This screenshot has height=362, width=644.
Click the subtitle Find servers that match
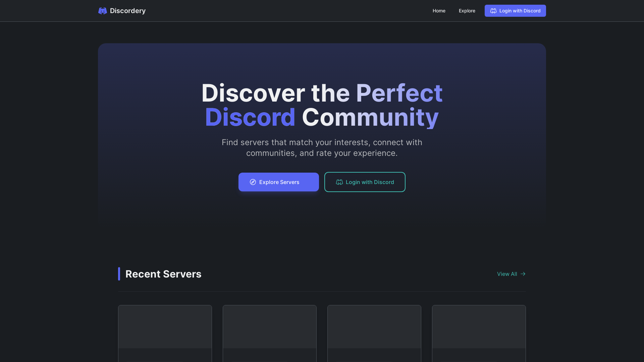point(322,147)
